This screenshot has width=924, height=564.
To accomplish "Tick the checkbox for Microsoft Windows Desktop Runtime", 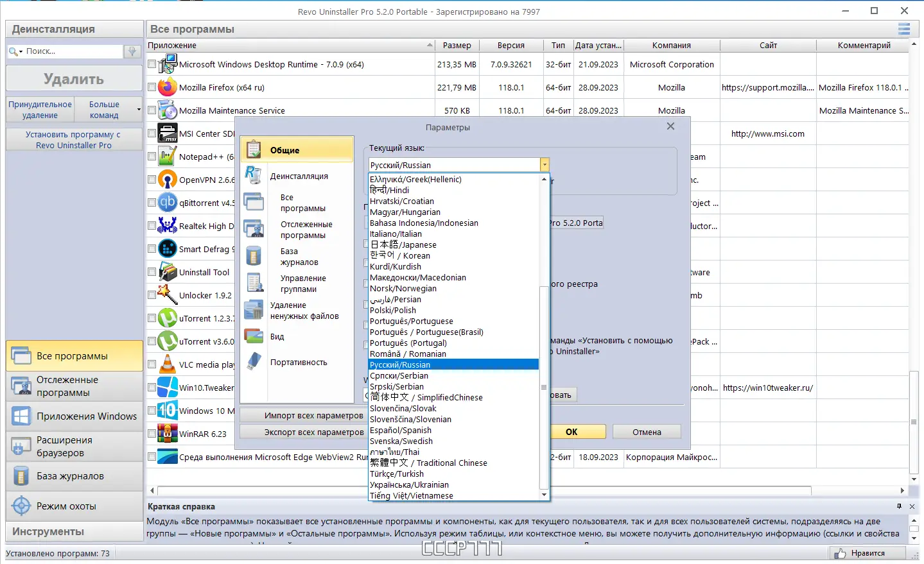I will (152, 64).
